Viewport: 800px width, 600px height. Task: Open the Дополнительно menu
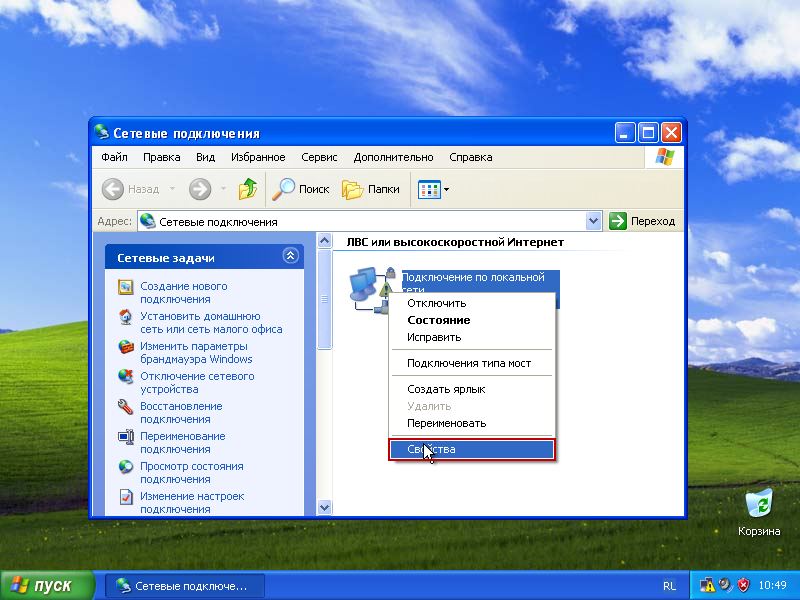(x=393, y=157)
